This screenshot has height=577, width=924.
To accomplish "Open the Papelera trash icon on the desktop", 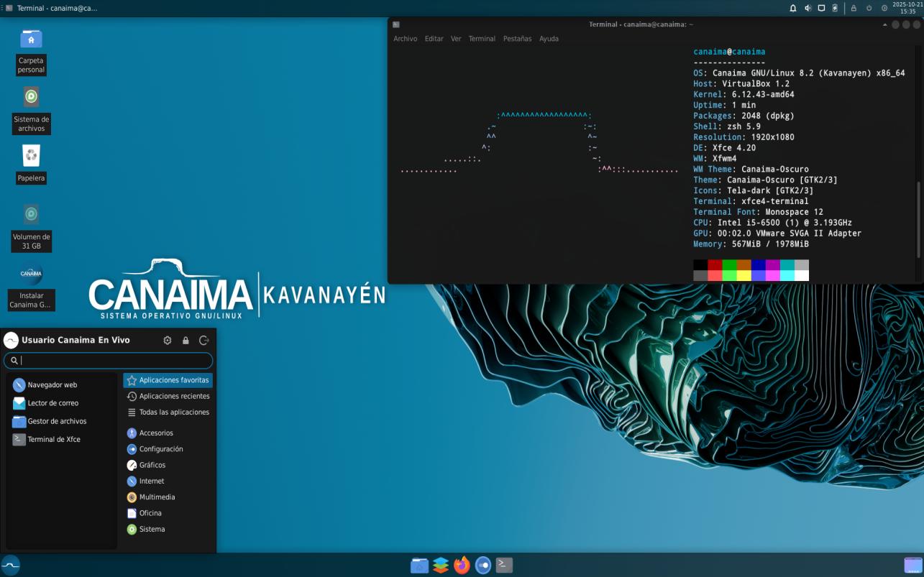I will pos(31,156).
